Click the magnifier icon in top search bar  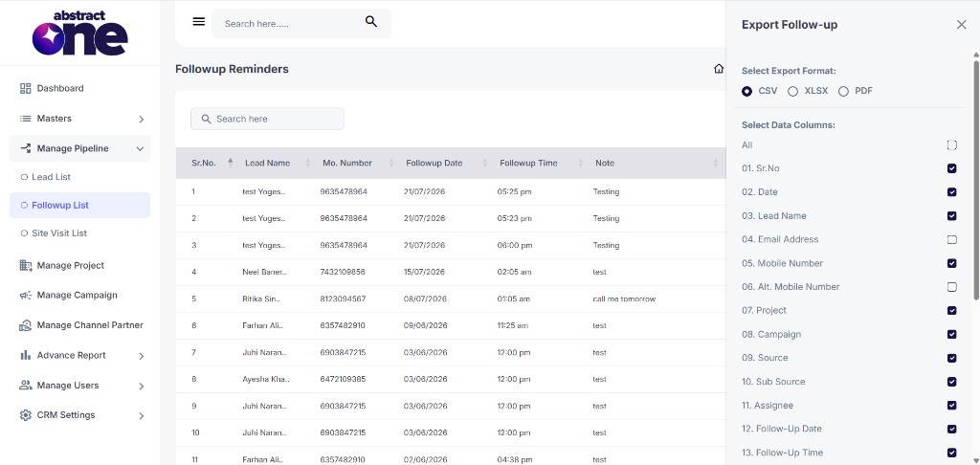pyautogui.click(x=371, y=22)
